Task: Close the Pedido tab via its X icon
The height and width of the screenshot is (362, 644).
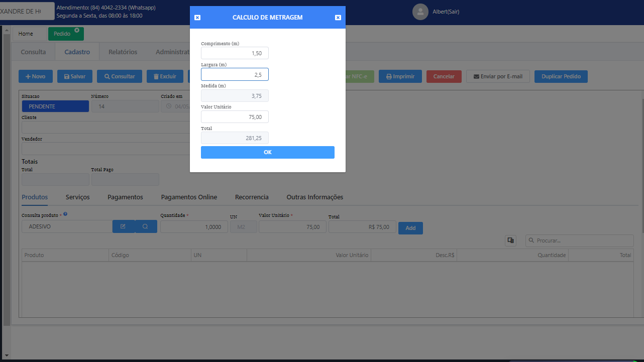Action: [77, 30]
